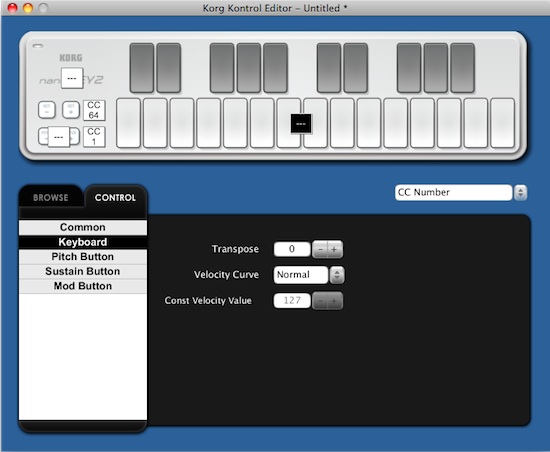This screenshot has width=550, height=452.
Task: Click the third black key from the left
Action: 222,68
